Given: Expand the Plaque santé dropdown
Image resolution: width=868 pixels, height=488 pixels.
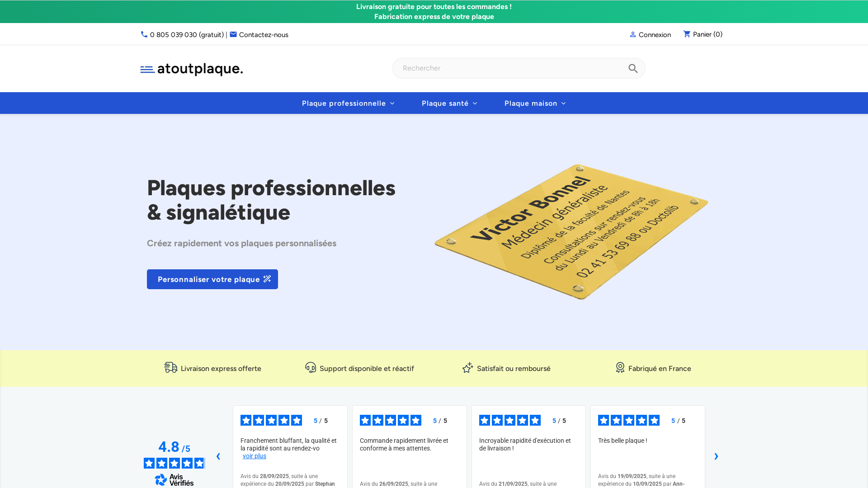Looking at the screenshot, I should click(x=449, y=103).
